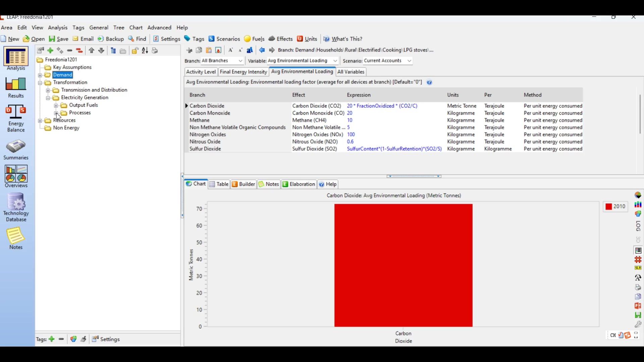The height and width of the screenshot is (362, 644).
Task: Open the Variable dropdown list
Action: pyautogui.click(x=335, y=61)
